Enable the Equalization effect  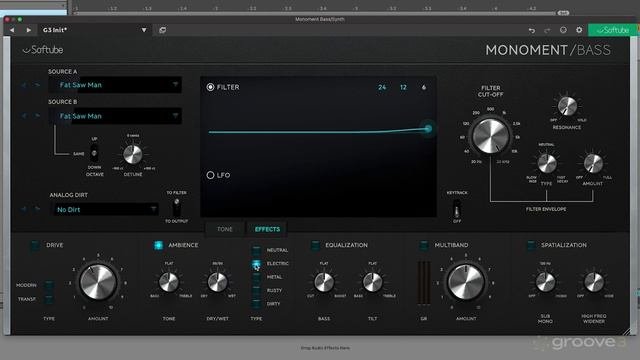[x=315, y=245]
